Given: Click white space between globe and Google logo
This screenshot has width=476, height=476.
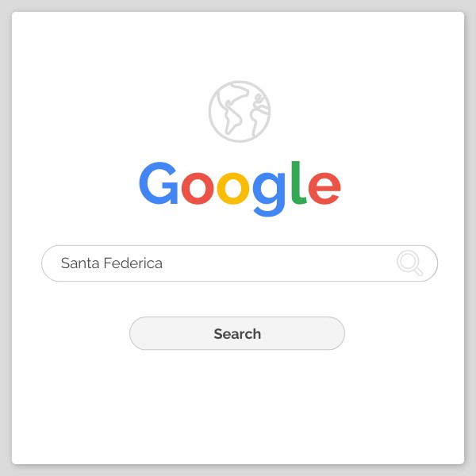Looking at the screenshot, I should [x=240, y=152].
